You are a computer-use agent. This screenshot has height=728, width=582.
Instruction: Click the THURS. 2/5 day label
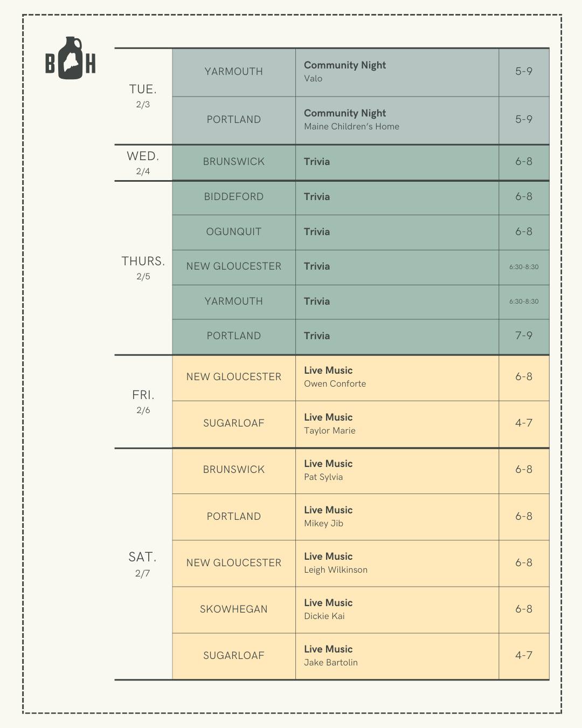[143, 267]
